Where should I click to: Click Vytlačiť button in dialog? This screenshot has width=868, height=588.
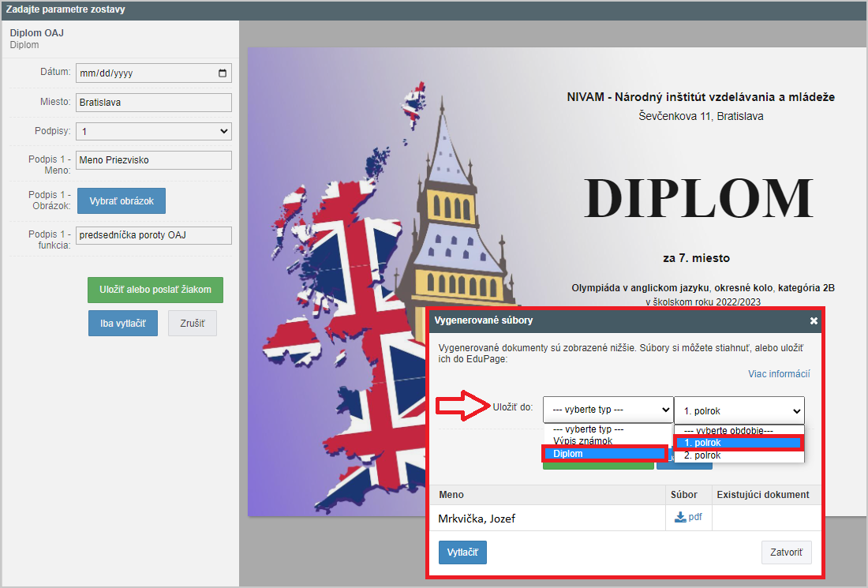tap(462, 552)
